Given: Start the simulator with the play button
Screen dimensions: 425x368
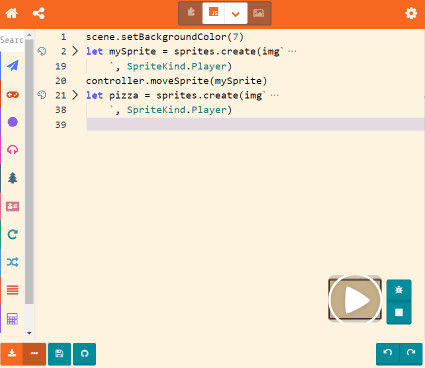Looking at the screenshot, I should click(355, 299).
